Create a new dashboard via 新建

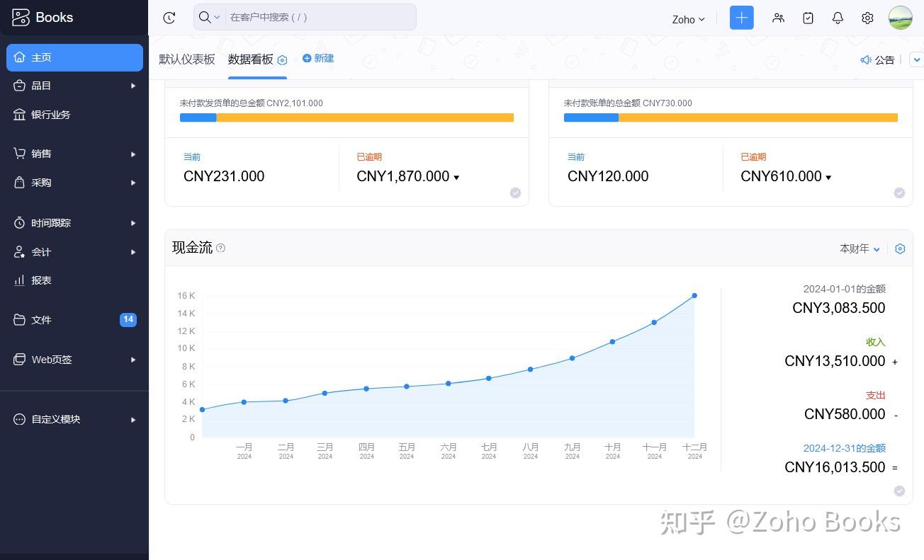tap(318, 58)
